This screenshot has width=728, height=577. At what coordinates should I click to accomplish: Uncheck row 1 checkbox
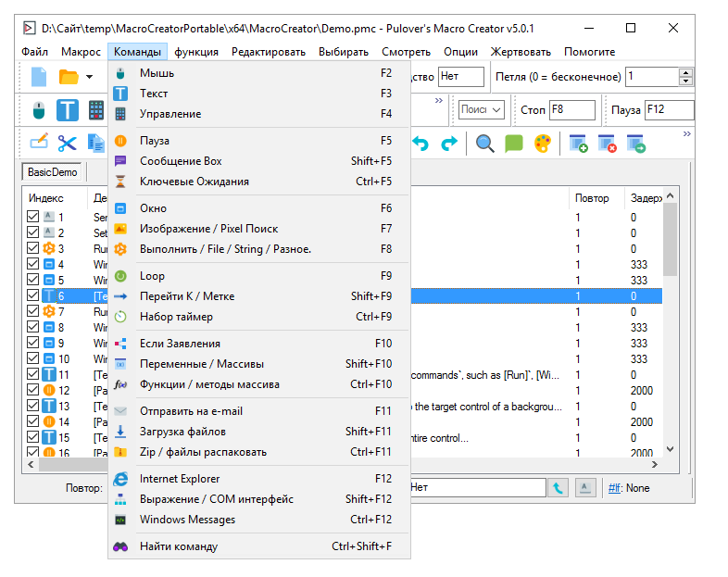[x=33, y=217]
